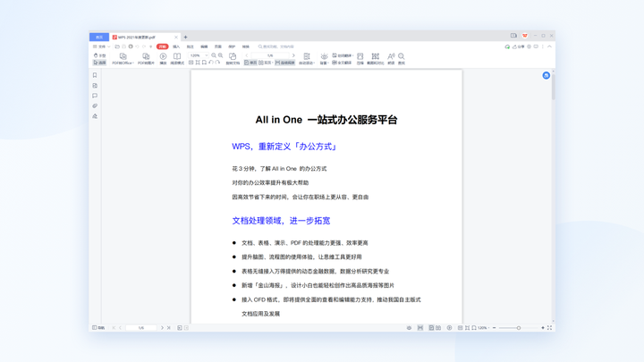Expand the Auto Scroll dropdown arrow
Image resolution: width=644 pixels, height=362 pixels.
pos(314,63)
